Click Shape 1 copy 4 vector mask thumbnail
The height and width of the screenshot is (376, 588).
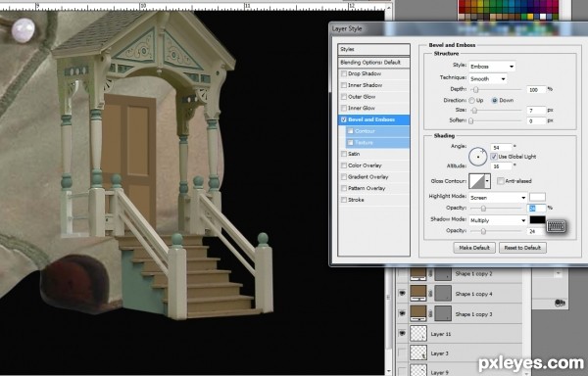(x=443, y=294)
